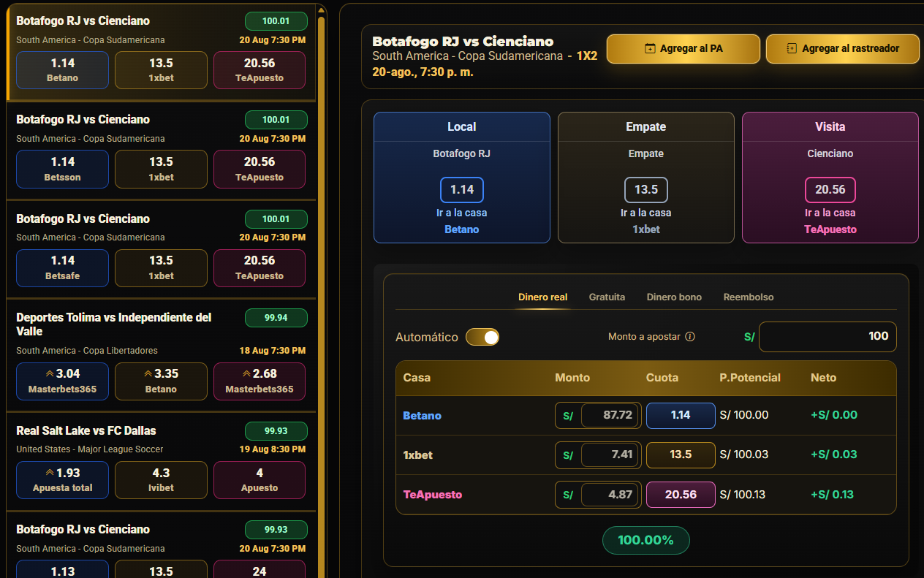Click the green 100.00% total badge

coord(646,540)
